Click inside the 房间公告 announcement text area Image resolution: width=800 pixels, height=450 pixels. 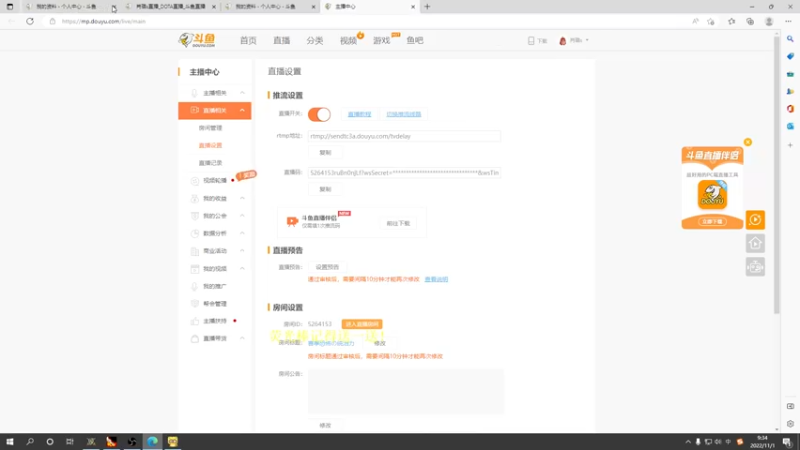pos(406,391)
